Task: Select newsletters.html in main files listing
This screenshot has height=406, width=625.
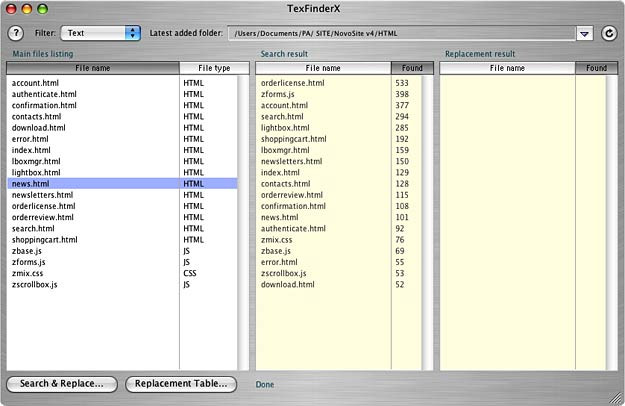Action: [42, 194]
